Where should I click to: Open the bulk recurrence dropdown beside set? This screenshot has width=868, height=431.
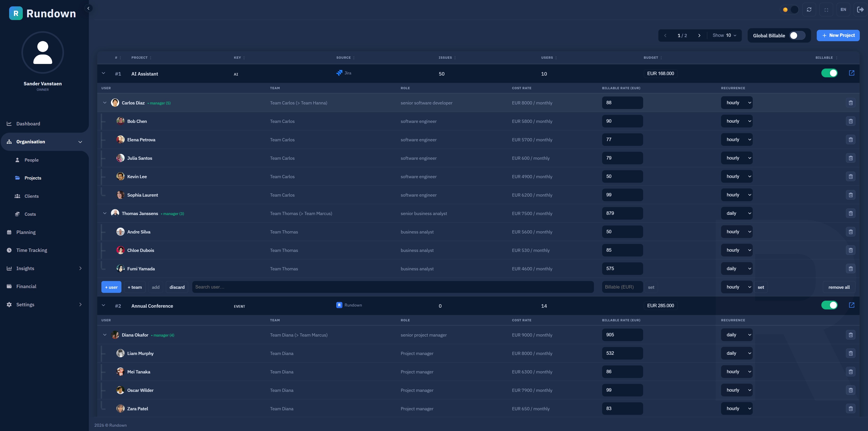click(737, 287)
